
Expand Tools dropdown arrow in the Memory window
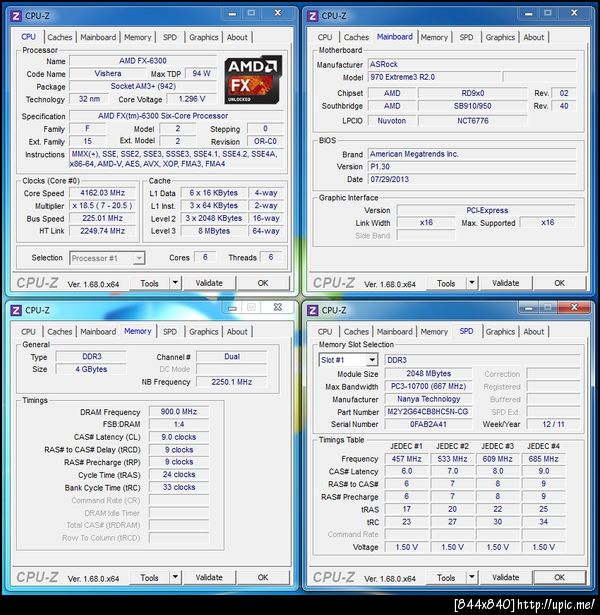(175, 577)
